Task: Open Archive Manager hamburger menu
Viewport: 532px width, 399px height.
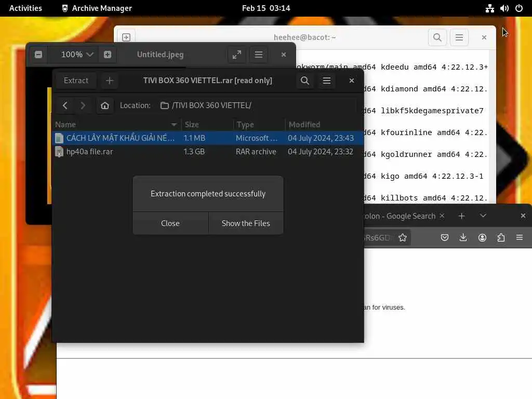Action: [x=326, y=81]
